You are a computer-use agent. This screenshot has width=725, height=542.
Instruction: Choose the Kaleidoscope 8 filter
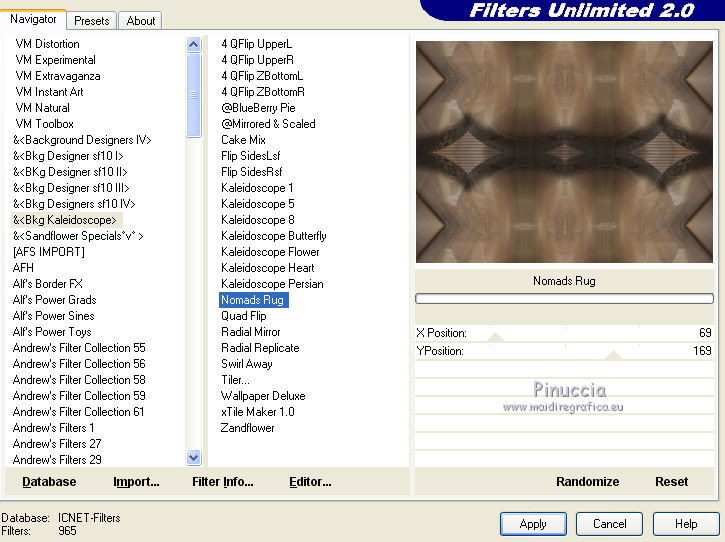point(258,220)
